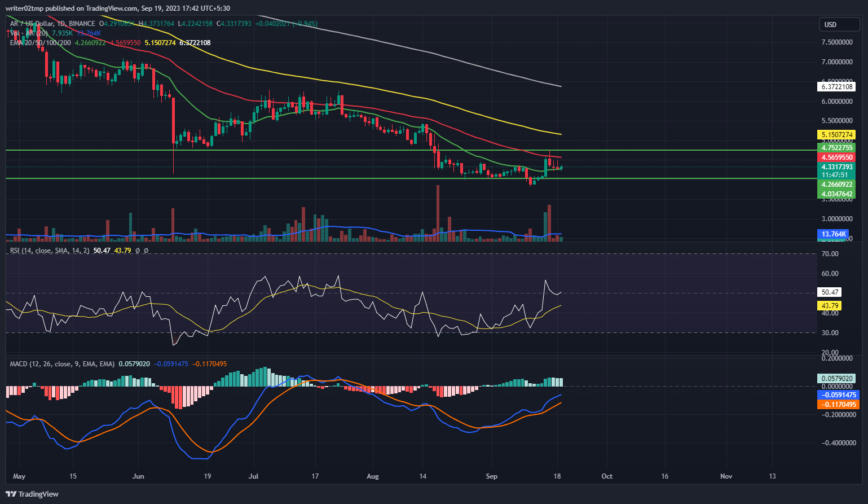
Task: Click the 7.5000000 price scale tick
Action: point(837,42)
